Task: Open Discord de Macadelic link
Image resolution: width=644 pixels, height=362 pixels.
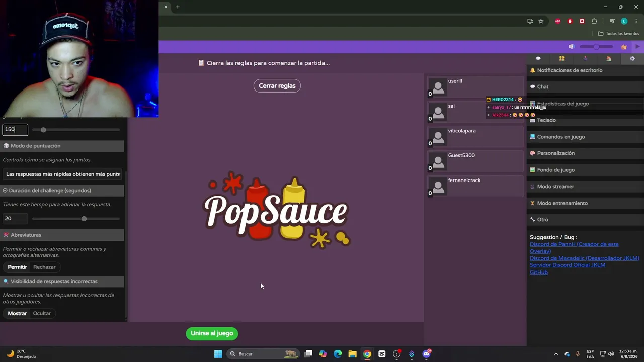Action: (x=585, y=258)
